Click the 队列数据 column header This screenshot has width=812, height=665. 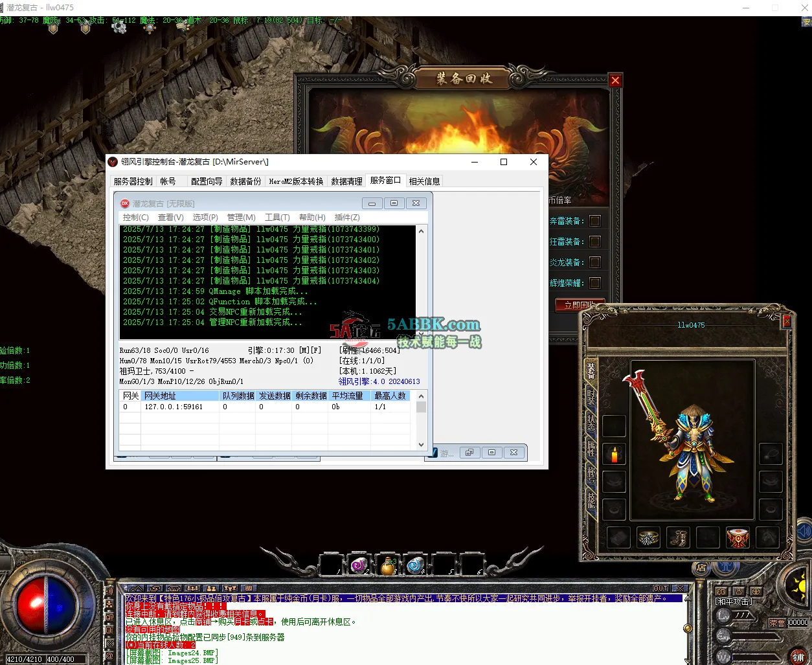pos(238,396)
